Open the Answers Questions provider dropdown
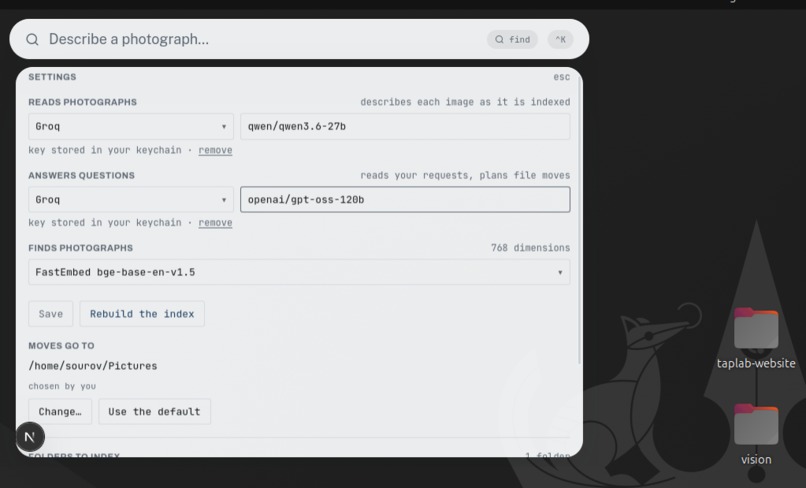 [x=131, y=200]
